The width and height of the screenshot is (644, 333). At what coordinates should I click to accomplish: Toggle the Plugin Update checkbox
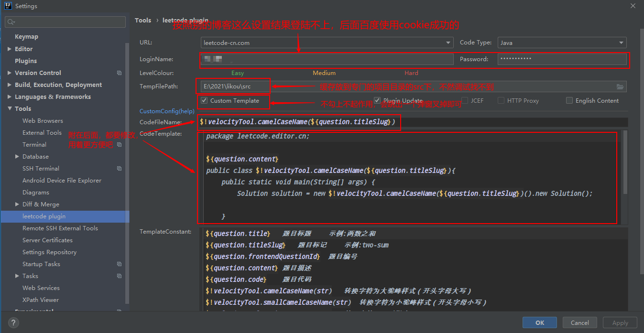(x=377, y=100)
